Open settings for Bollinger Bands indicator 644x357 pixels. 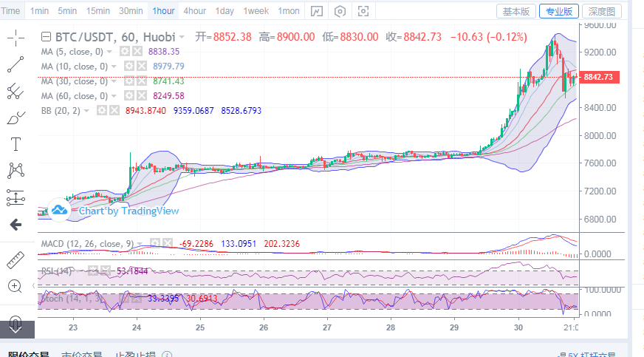pyautogui.click(x=101, y=111)
